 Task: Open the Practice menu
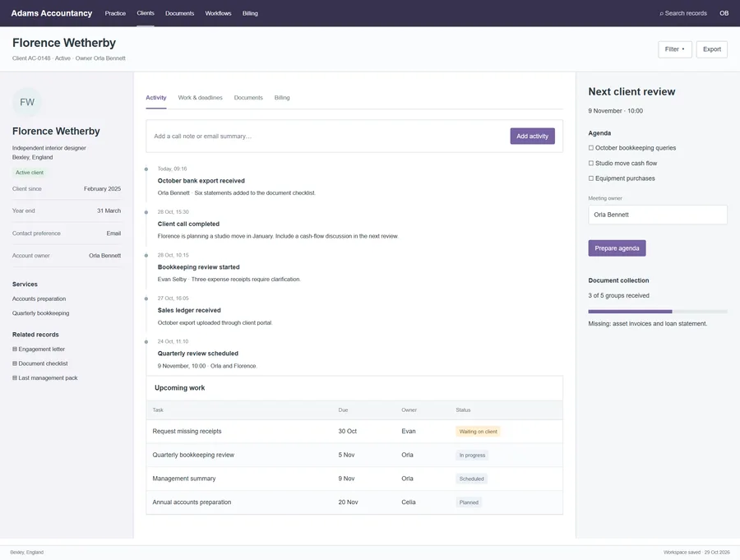click(x=115, y=13)
